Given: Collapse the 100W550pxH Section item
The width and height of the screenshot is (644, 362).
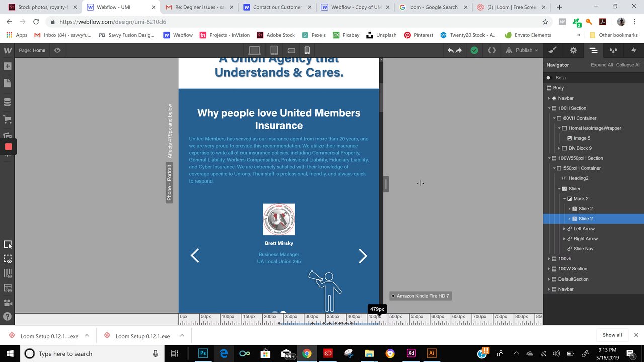Looking at the screenshot, I should point(550,158).
